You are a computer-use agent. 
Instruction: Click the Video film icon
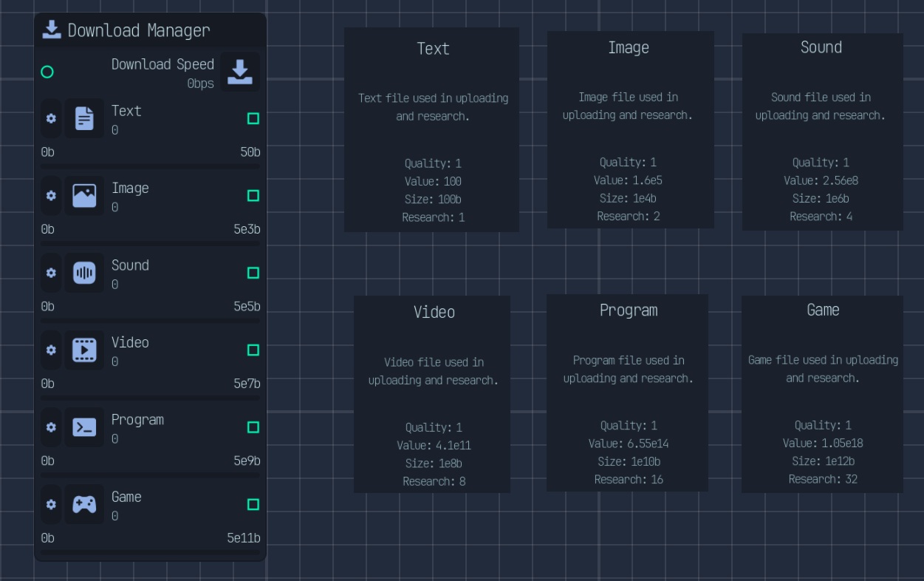84,350
